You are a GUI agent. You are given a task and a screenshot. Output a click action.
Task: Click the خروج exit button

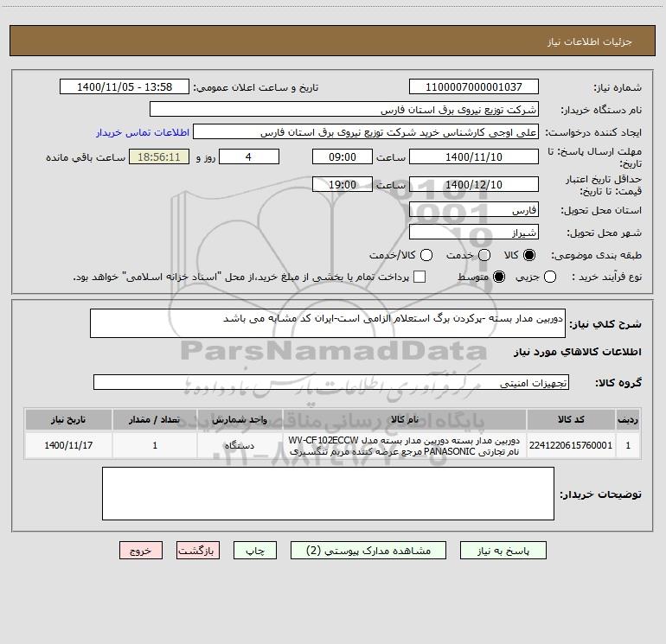[141, 551]
